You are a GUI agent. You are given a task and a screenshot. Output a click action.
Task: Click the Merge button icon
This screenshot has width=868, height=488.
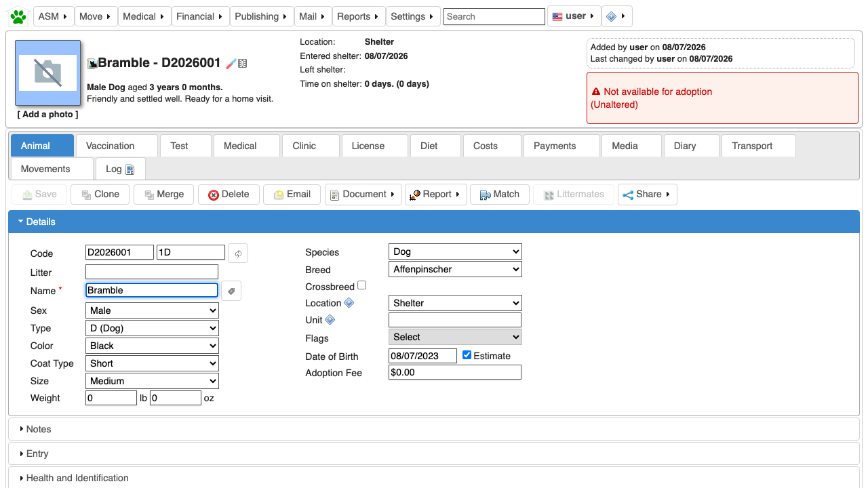pos(149,195)
